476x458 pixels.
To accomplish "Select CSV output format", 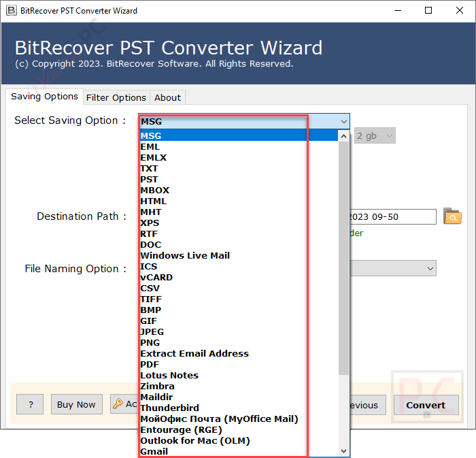I will pos(239,289).
